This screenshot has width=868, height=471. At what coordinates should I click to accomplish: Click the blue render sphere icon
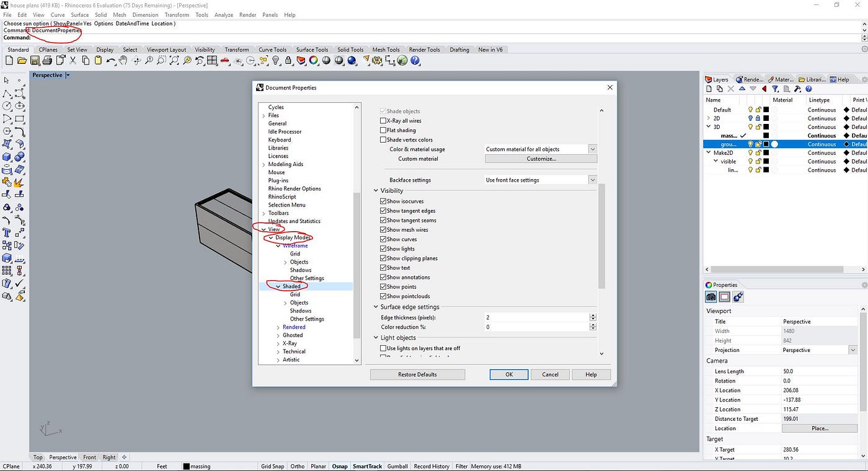[x=352, y=60]
